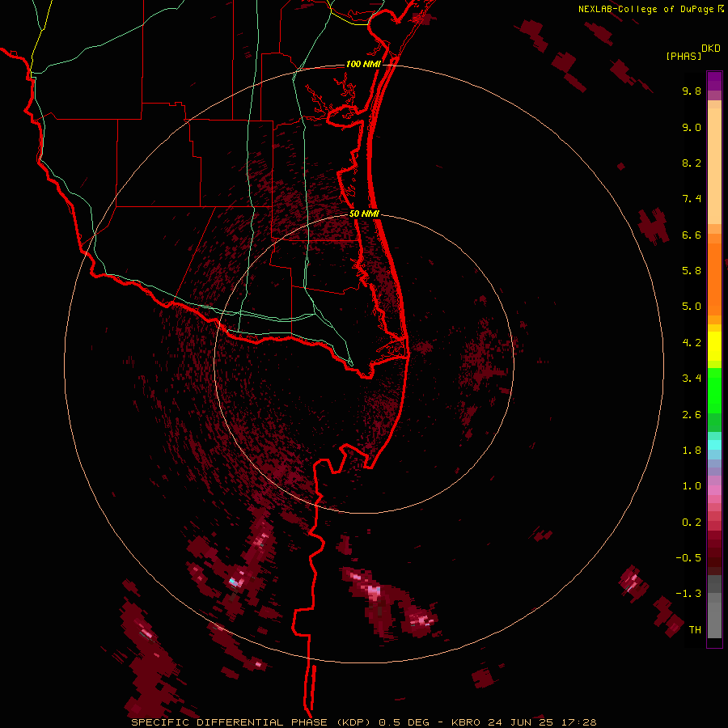Click the -0.5 scale value

[688, 558]
